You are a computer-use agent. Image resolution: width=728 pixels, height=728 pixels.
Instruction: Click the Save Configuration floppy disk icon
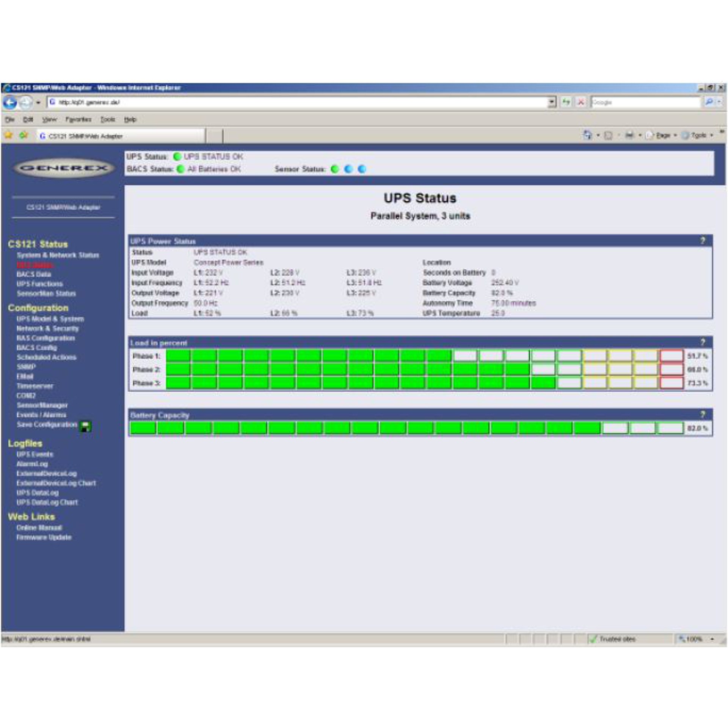coord(86,426)
